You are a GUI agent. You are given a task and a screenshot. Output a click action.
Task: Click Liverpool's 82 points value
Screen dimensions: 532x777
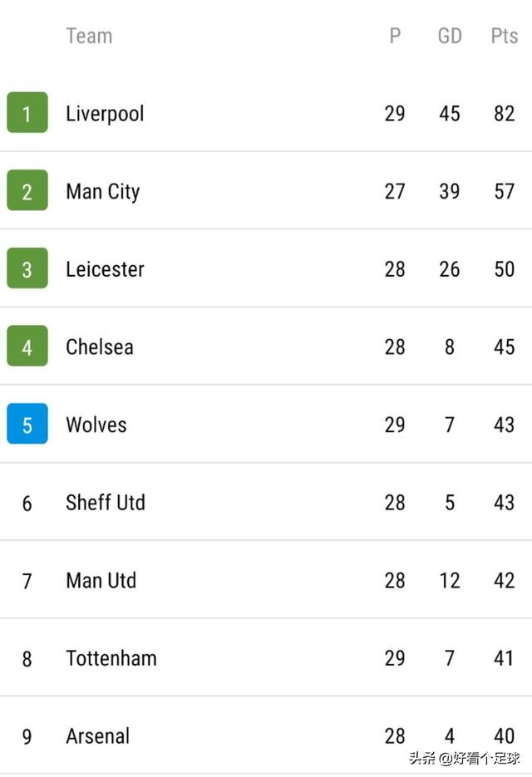(505, 114)
